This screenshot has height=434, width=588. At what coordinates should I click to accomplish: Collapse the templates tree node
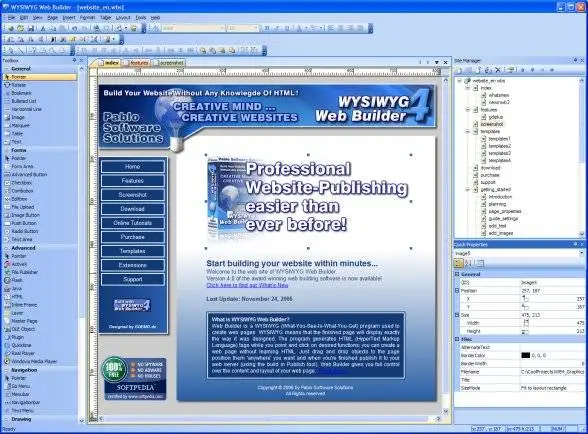click(468, 132)
